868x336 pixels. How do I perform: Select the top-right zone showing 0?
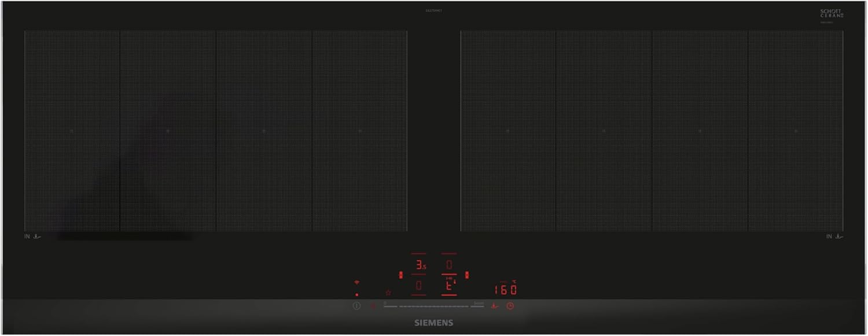(449, 265)
